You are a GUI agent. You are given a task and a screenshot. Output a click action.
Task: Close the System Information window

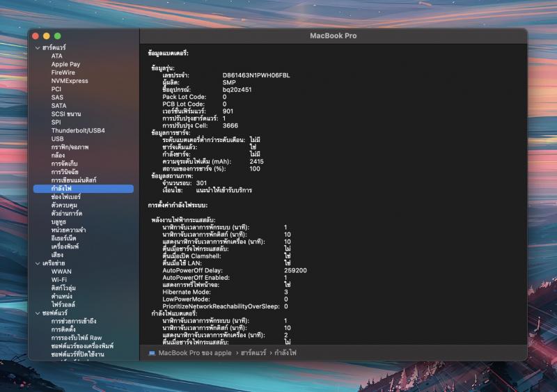tap(36, 36)
